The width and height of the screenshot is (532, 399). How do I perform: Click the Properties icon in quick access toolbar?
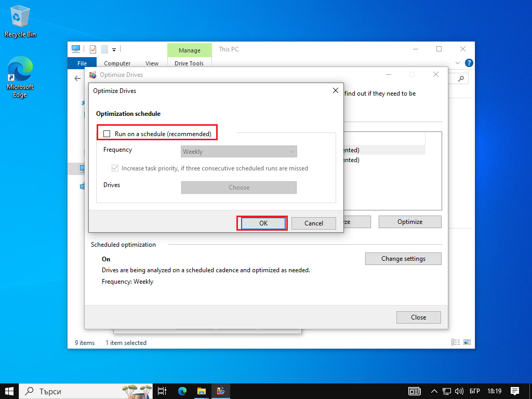[x=93, y=49]
